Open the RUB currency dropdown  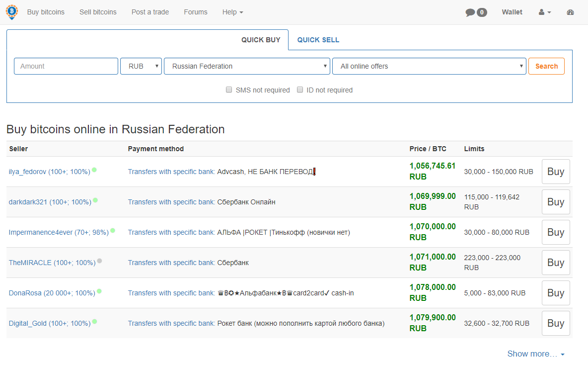[x=141, y=66]
